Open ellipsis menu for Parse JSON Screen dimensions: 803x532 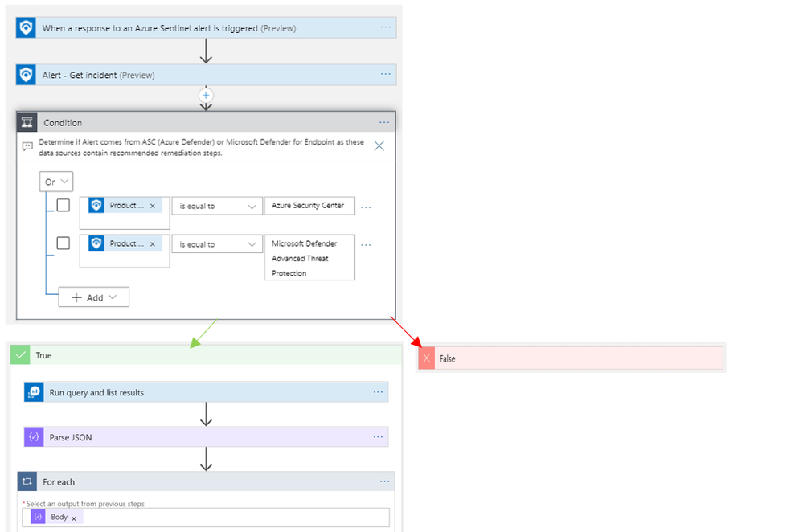click(378, 436)
